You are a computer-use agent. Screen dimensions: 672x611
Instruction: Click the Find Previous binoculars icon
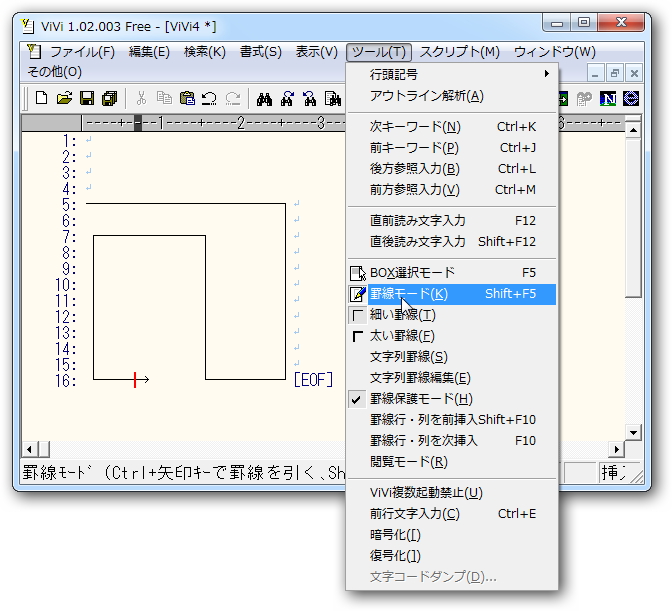[x=309, y=99]
